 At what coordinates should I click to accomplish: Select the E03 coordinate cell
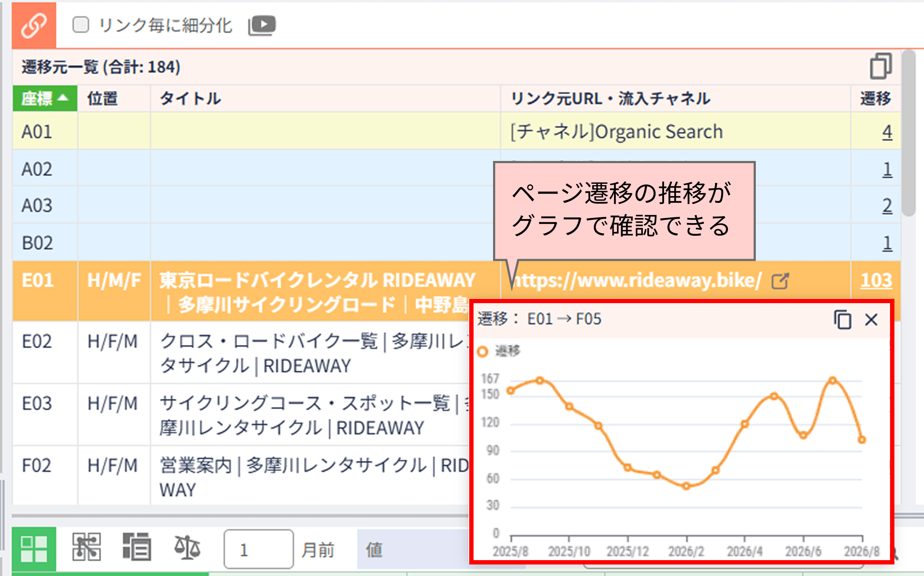tap(45, 414)
